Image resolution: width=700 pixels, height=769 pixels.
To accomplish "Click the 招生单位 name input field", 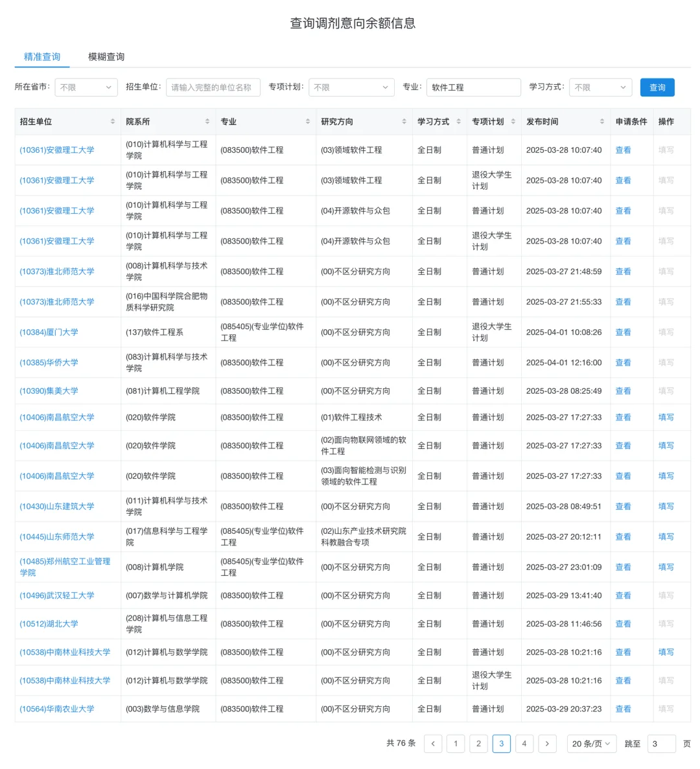I will [213, 87].
